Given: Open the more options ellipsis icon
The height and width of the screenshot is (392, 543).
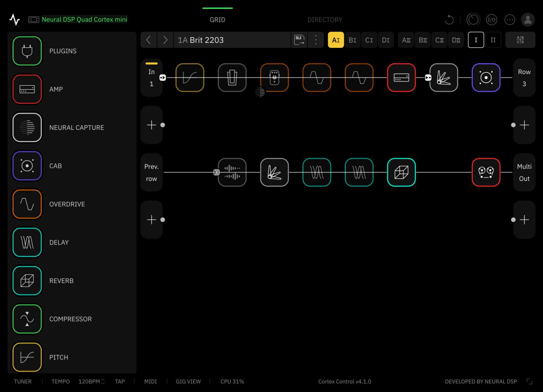Looking at the screenshot, I should click(x=510, y=20).
